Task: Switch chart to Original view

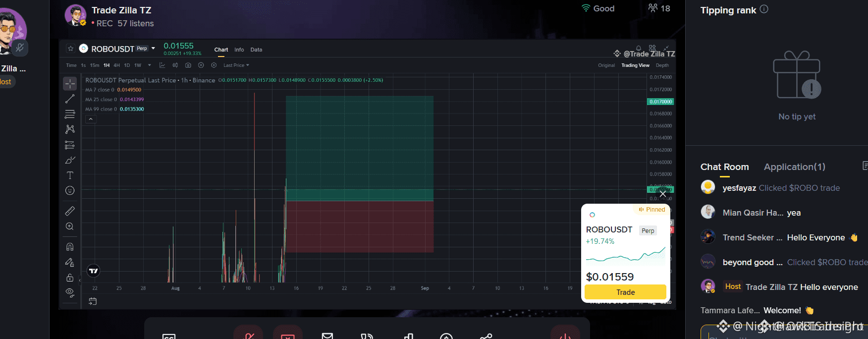Action: (606, 65)
